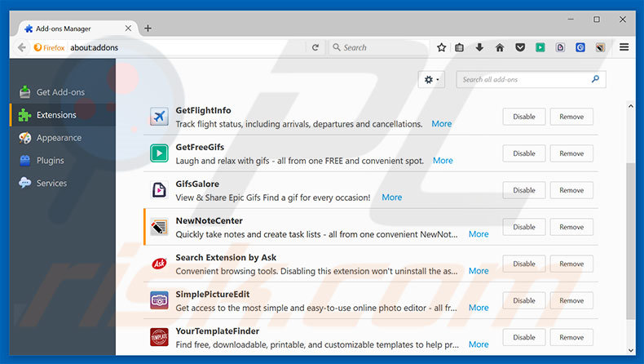
Task: Remove the SimplePictureEdit extension
Action: click(571, 300)
